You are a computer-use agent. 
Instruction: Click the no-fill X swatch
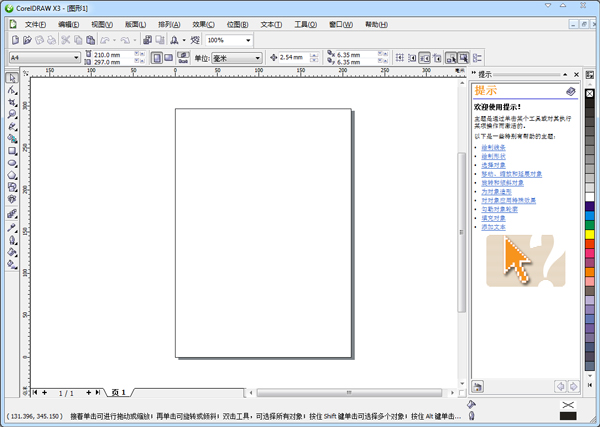pyautogui.click(x=590, y=94)
